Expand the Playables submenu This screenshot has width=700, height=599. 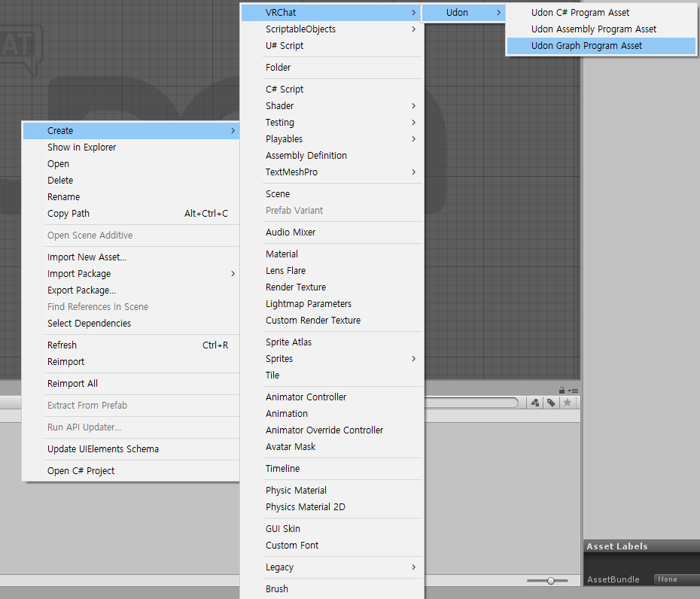click(330, 138)
